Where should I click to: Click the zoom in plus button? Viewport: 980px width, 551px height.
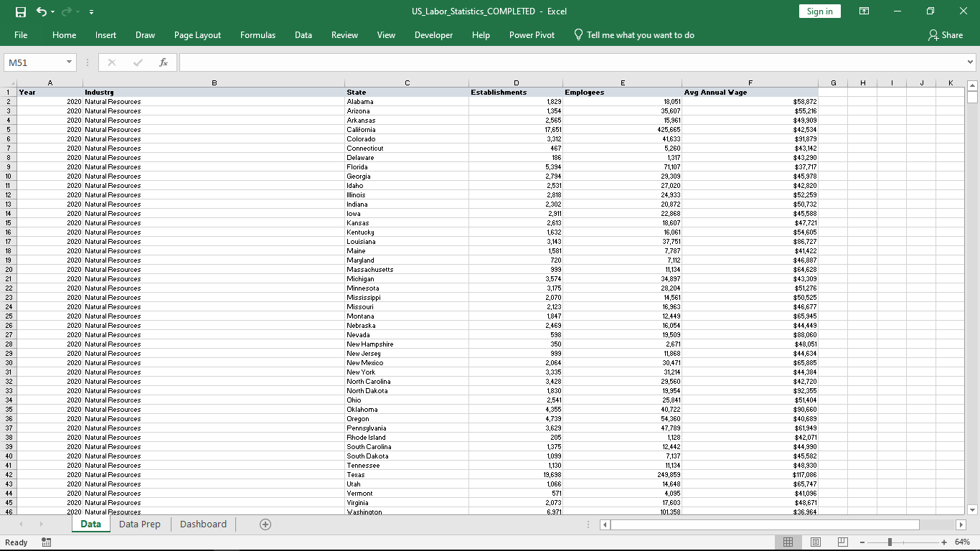[x=944, y=542]
